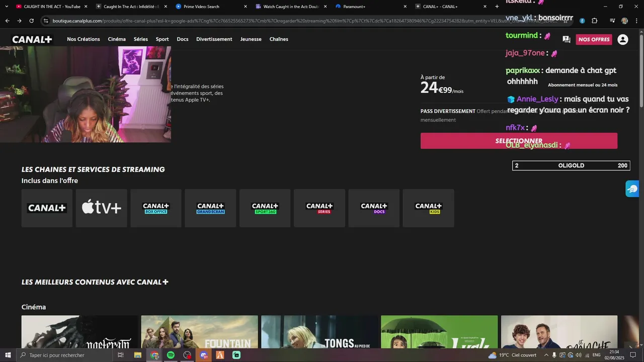Open the Sport menu
The image size is (644, 362).
(163, 39)
